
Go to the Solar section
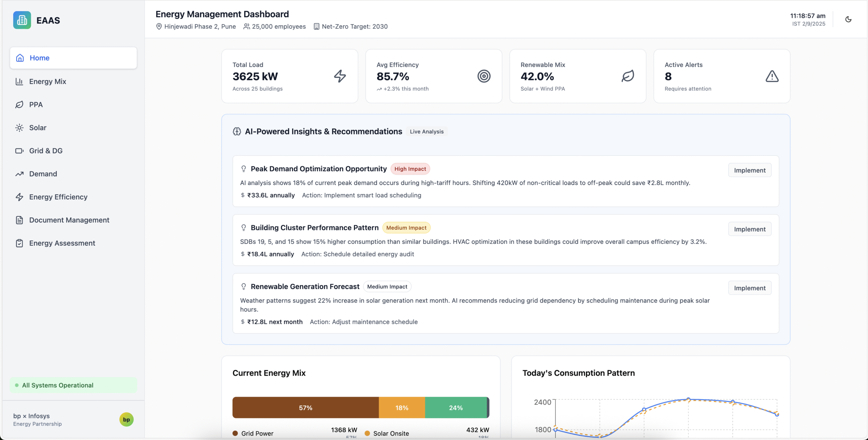38,128
